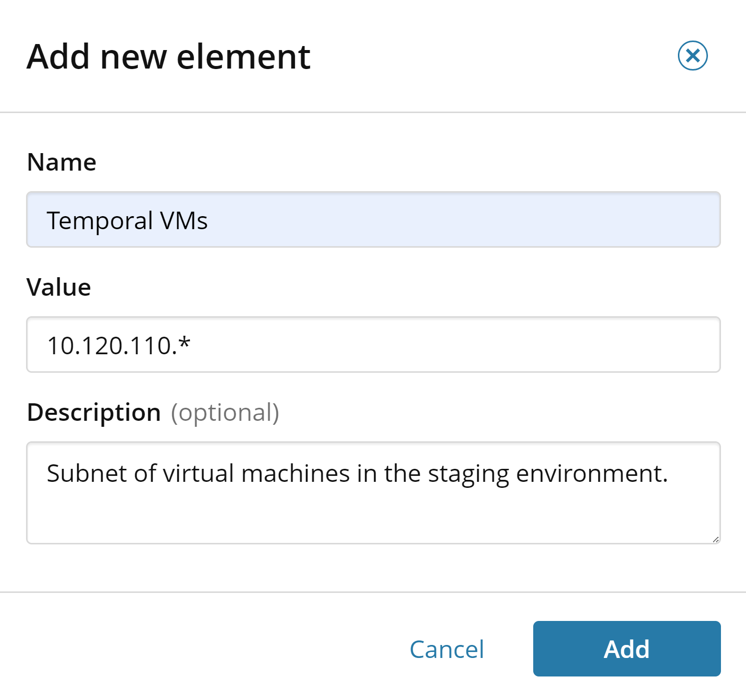Place cursor on 'VMs' in Name
This screenshot has width=746, height=700.
183,221
